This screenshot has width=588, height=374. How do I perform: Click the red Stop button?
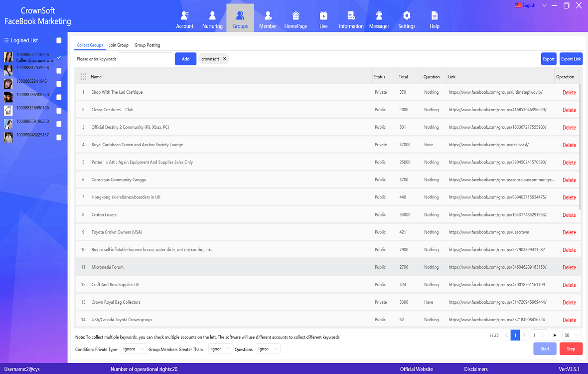[571, 349]
